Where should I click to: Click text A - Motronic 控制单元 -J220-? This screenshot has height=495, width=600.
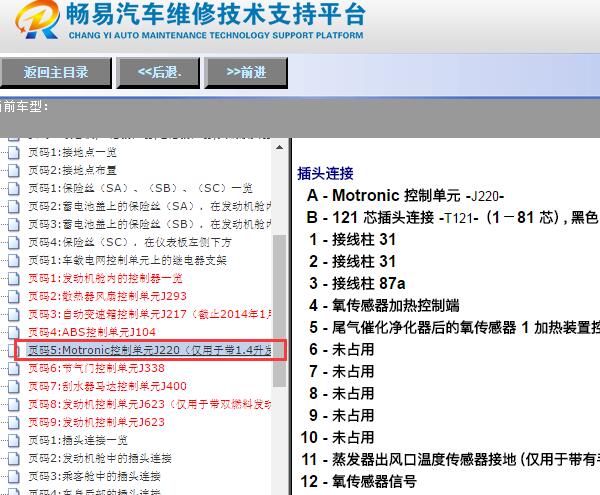point(405,195)
